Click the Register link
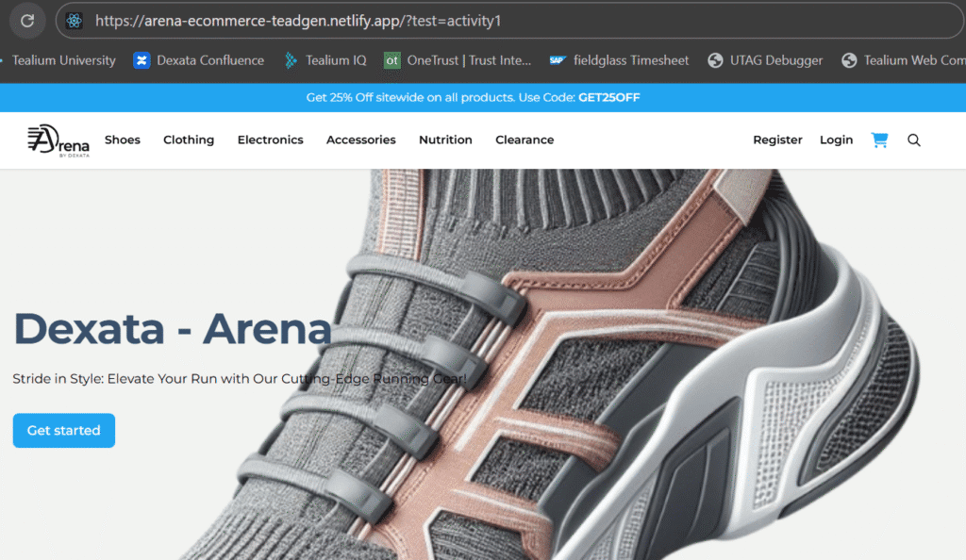The image size is (966, 560). pyautogui.click(x=777, y=140)
